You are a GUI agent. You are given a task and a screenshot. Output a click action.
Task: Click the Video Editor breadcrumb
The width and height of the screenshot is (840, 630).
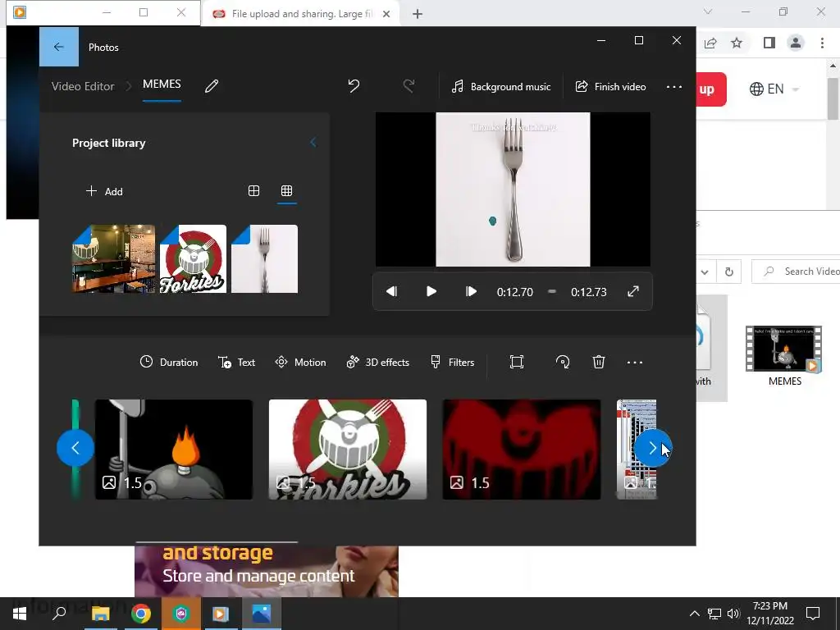click(83, 86)
